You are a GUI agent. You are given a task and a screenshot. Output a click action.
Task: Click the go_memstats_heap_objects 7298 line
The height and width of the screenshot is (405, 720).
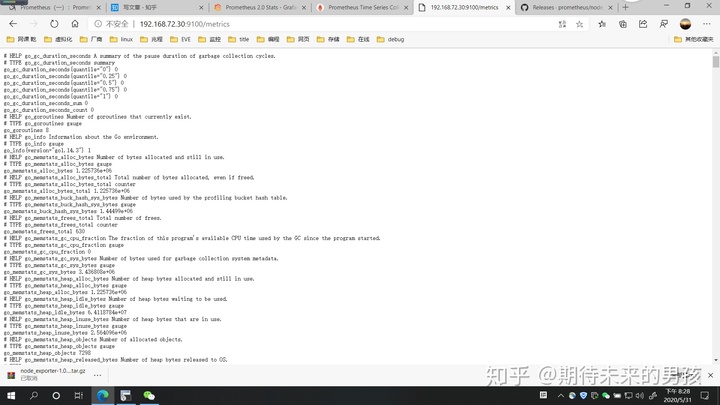pos(47,353)
